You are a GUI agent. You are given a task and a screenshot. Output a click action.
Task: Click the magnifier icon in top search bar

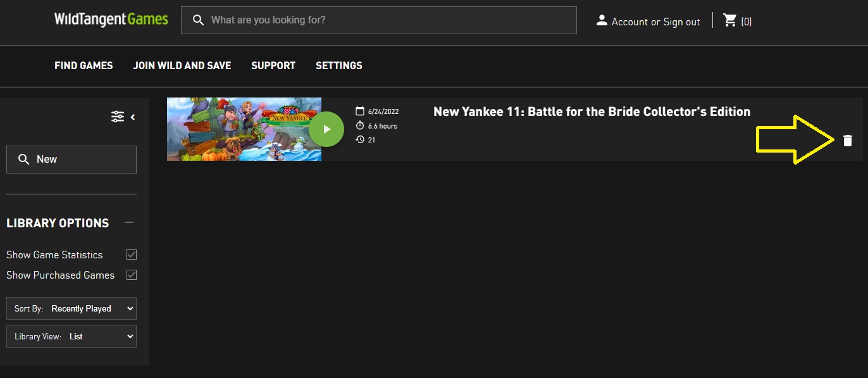click(198, 20)
